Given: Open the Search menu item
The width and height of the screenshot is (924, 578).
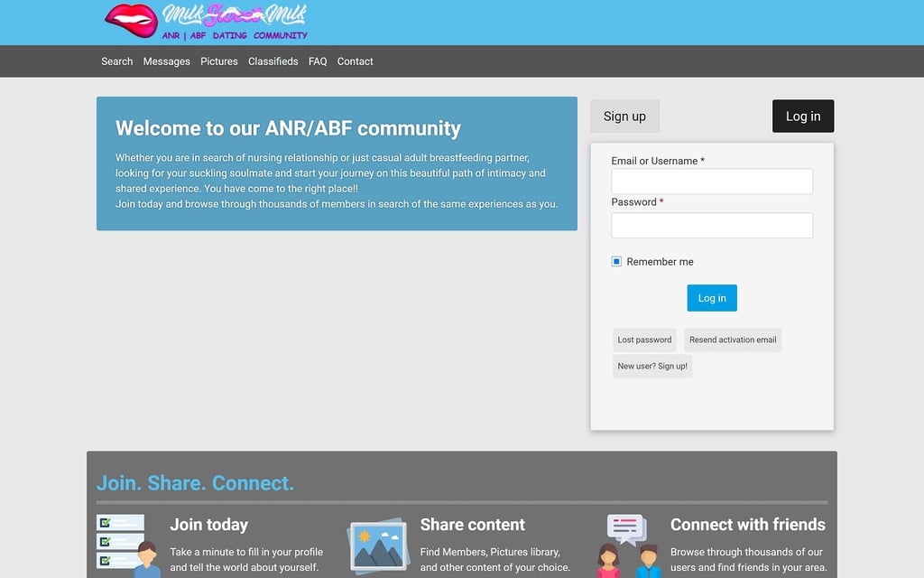Looking at the screenshot, I should pos(116,61).
